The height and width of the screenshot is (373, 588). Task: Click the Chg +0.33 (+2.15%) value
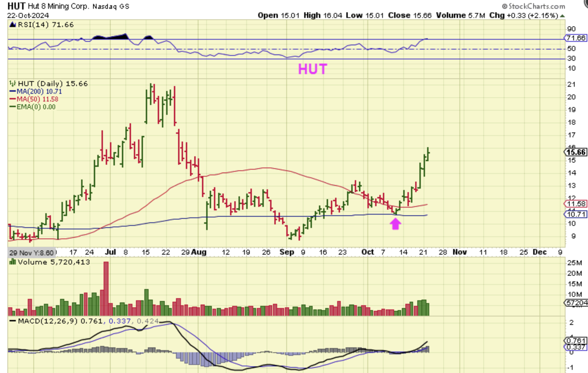523,15
